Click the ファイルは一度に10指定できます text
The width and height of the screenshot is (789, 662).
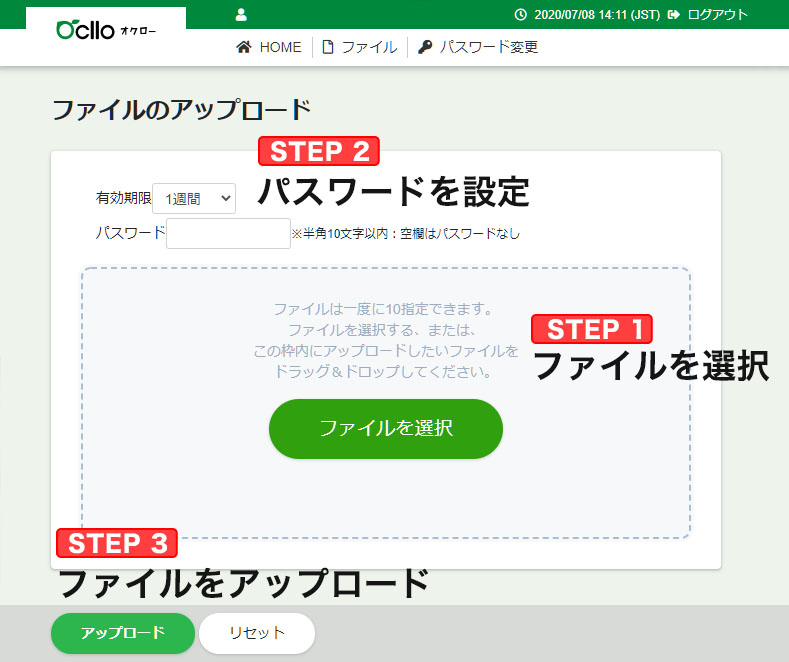coord(383,309)
